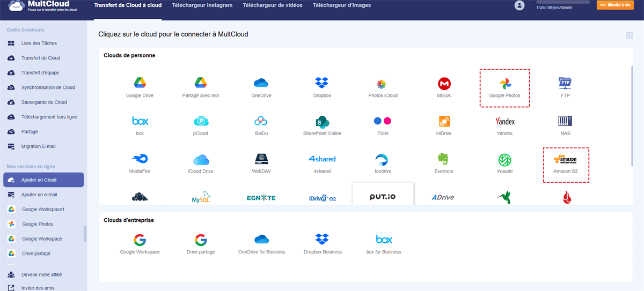
Task: Choose Dropbox Business
Action: click(x=322, y=243)
